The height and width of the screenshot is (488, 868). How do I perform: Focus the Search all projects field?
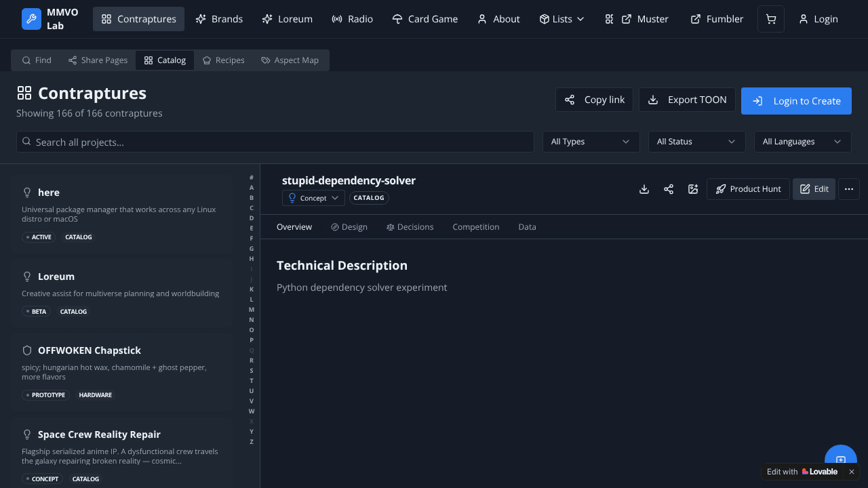(x=275, y=142)
